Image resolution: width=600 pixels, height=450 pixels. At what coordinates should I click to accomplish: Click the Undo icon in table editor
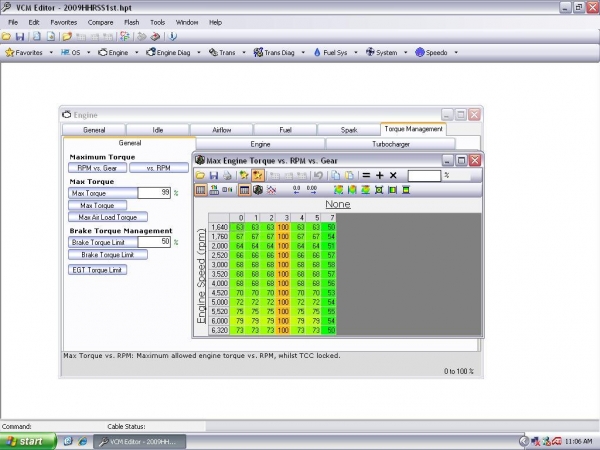point(316,175)
